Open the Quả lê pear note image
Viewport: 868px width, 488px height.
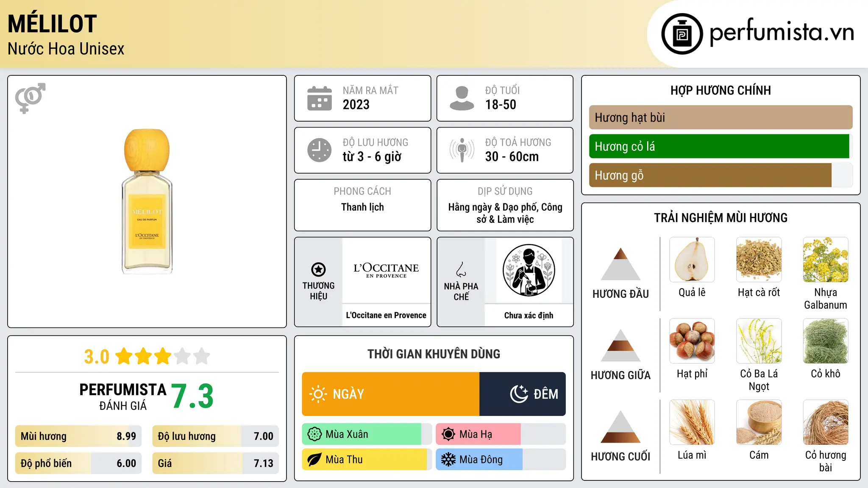click(x=692, y=260)
